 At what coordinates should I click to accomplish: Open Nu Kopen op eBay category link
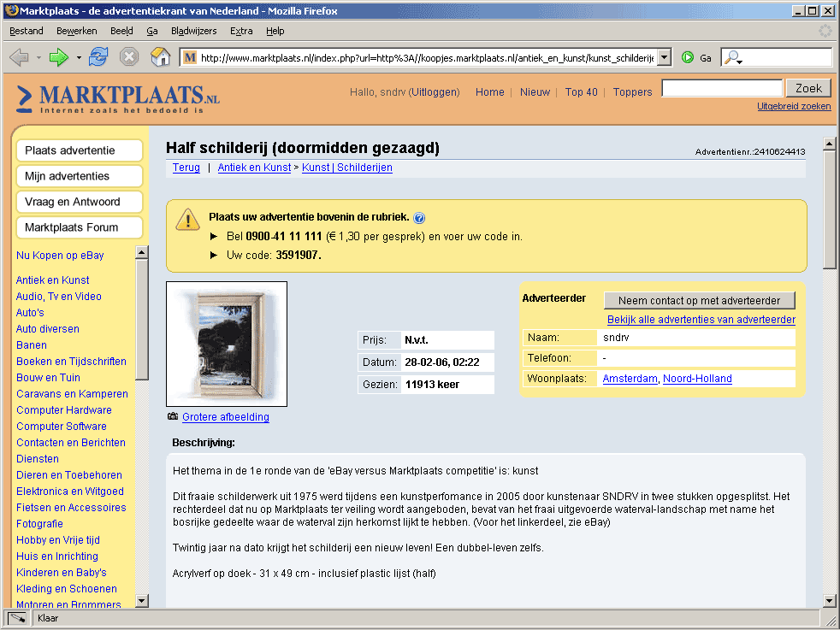(60, 256)
